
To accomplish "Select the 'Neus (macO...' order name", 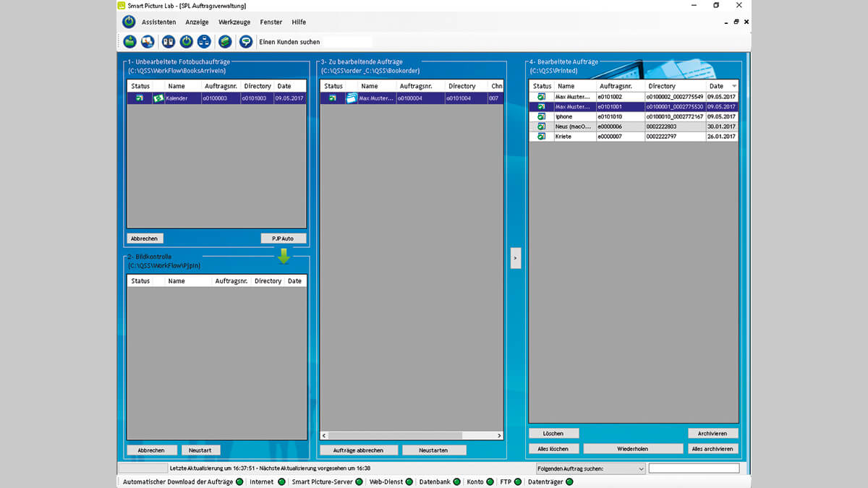I will pyautogui.click(x=574, y=127).
